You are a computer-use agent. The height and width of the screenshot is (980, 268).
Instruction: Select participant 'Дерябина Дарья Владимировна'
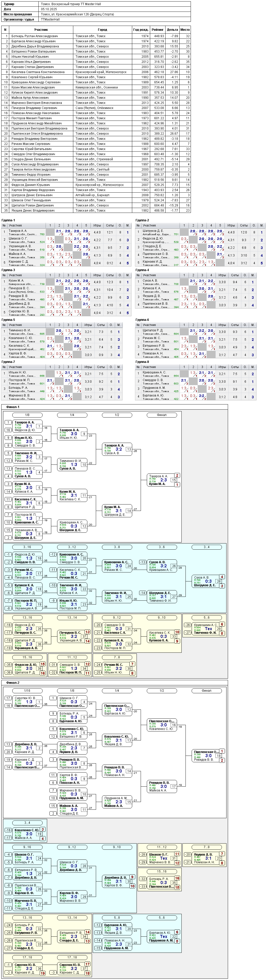[x=35, y=46]
